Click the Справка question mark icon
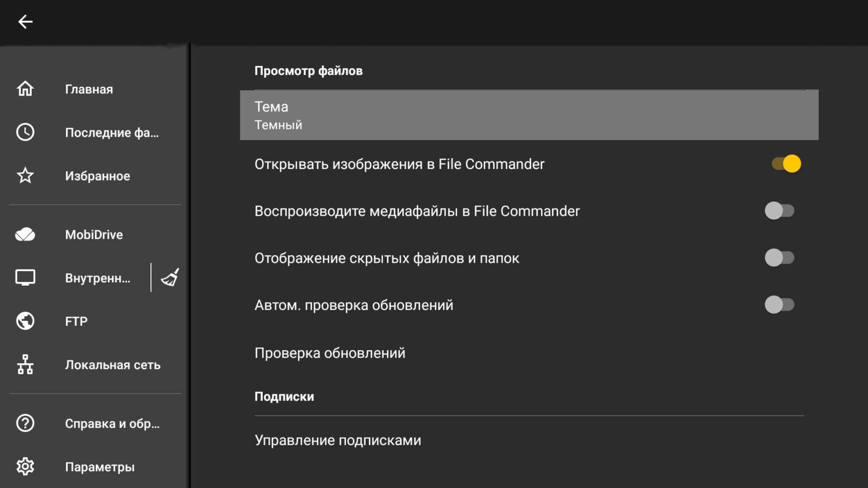Viewport: 868px width, 488px height. click(x=25, y=423)
